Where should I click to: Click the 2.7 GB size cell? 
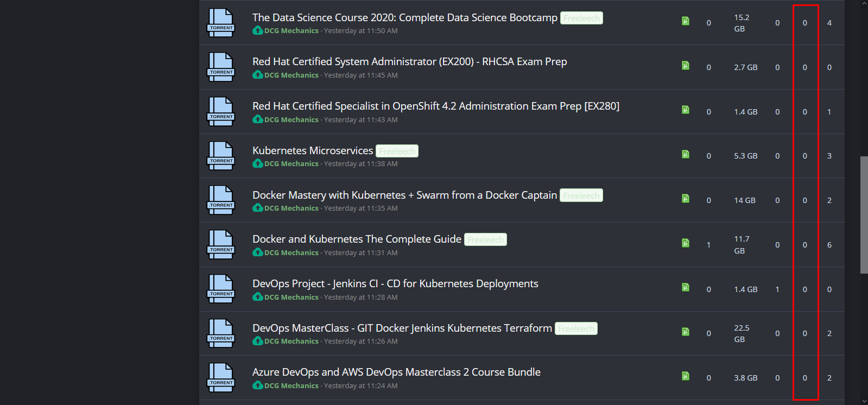pyautogui.click(x=746, y=67)
